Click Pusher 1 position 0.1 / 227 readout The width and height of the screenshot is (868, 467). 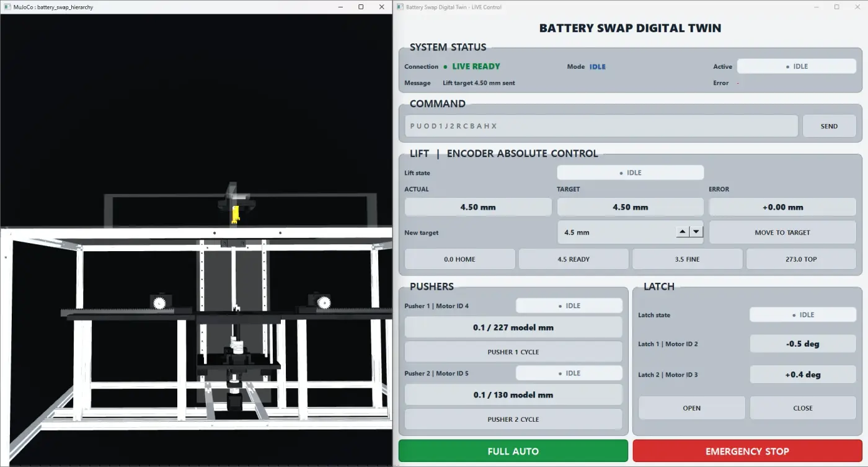pyautogui.click(x=513, y=327)
